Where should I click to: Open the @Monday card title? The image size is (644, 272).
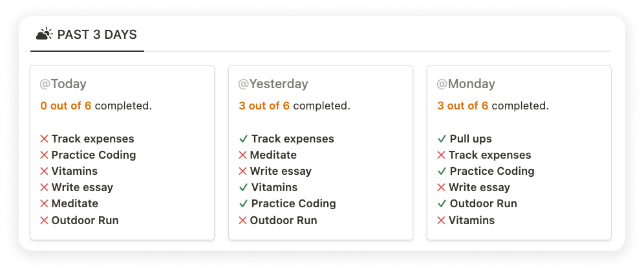pyautogui.click(x=466, y=84)
